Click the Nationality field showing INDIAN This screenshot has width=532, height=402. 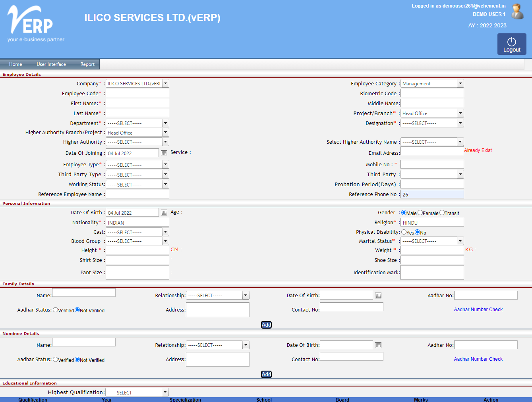coord(137,223)
